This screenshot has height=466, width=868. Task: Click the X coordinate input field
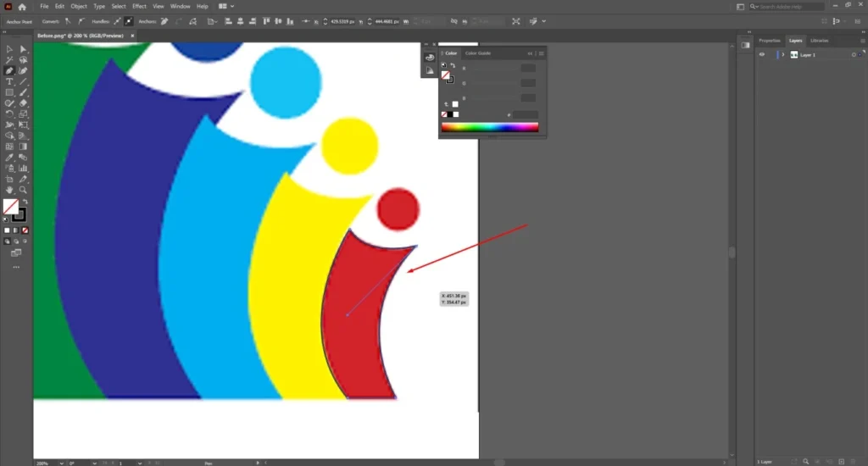click(x=342, y=21)
